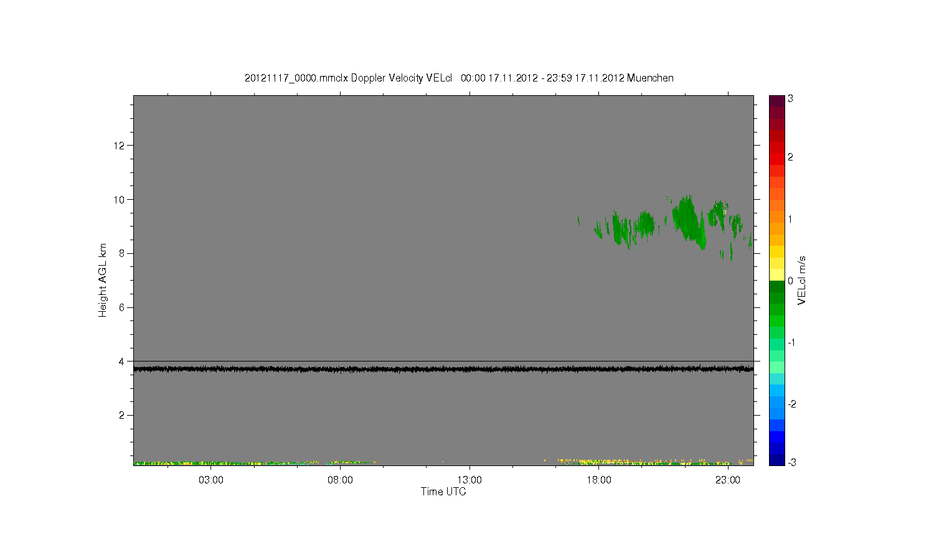This screenshot has width=934, height=560.
Task: Click the height tick label 4
Action: pyautogui.click(x=121, y=362)
